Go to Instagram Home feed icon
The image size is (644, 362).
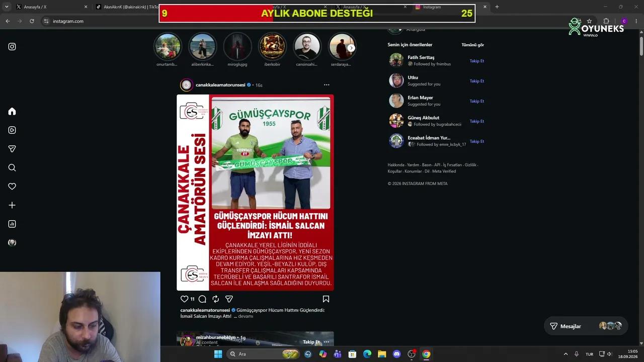12,112
